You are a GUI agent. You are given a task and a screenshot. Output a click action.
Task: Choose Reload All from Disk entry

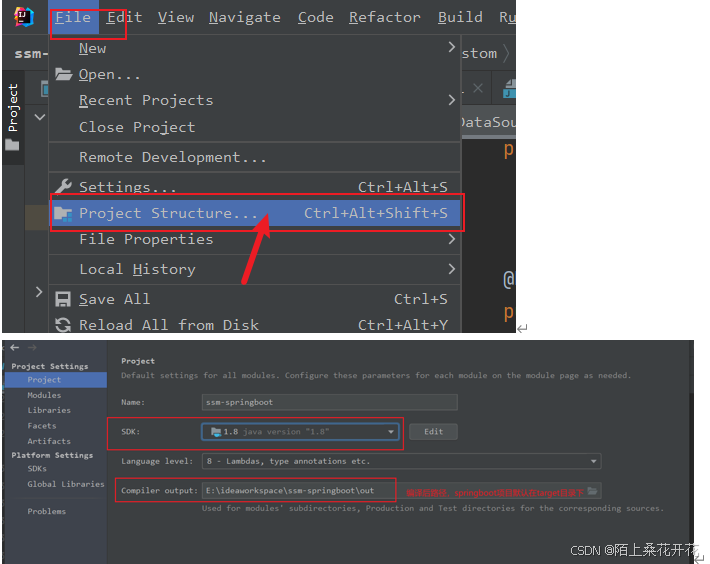254,325
